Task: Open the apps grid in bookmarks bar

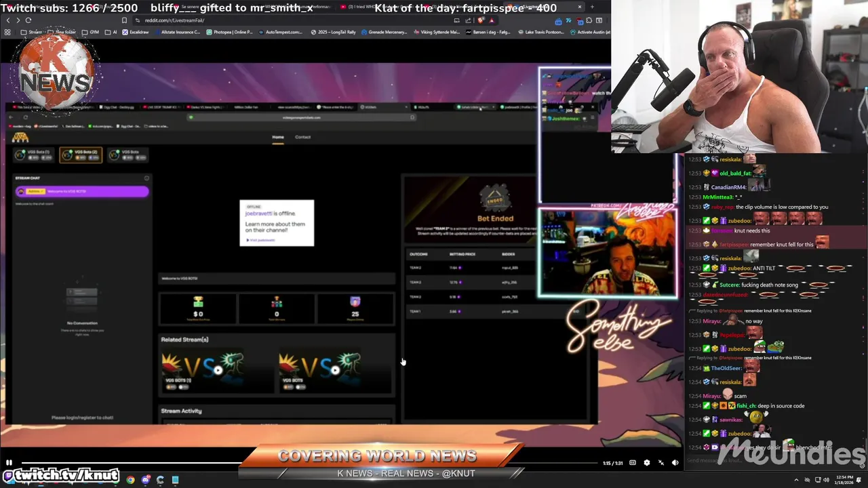Action: click(x=7, y=32)
